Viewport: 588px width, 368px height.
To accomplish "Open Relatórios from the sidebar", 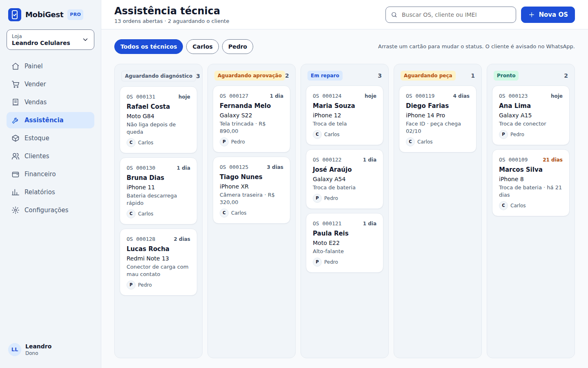I will 50,192.
